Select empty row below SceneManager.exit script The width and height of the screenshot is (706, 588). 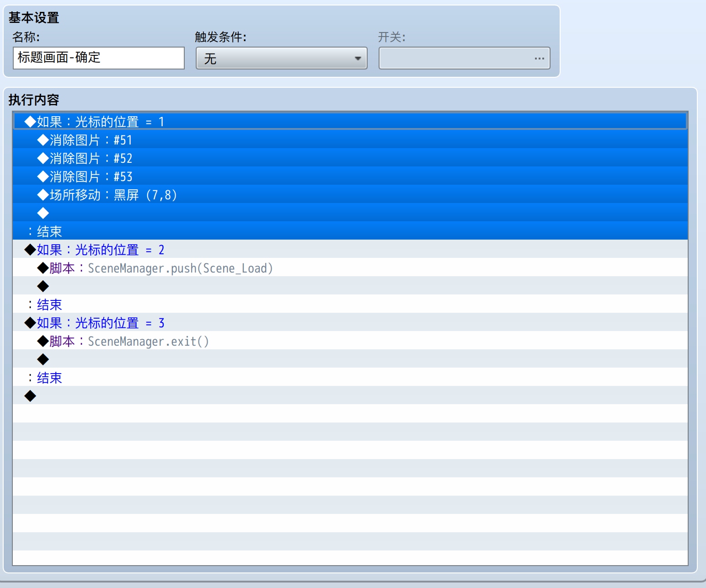click(x=350, y=359)
